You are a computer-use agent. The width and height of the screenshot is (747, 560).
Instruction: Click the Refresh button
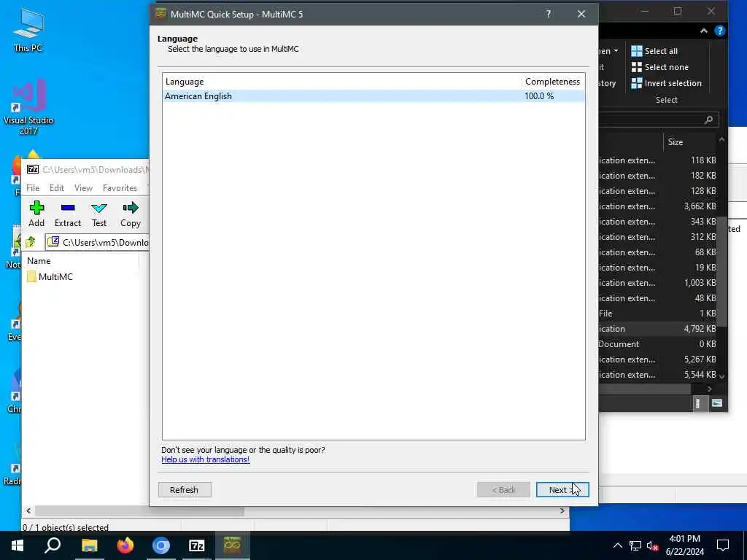pos(185,489)
